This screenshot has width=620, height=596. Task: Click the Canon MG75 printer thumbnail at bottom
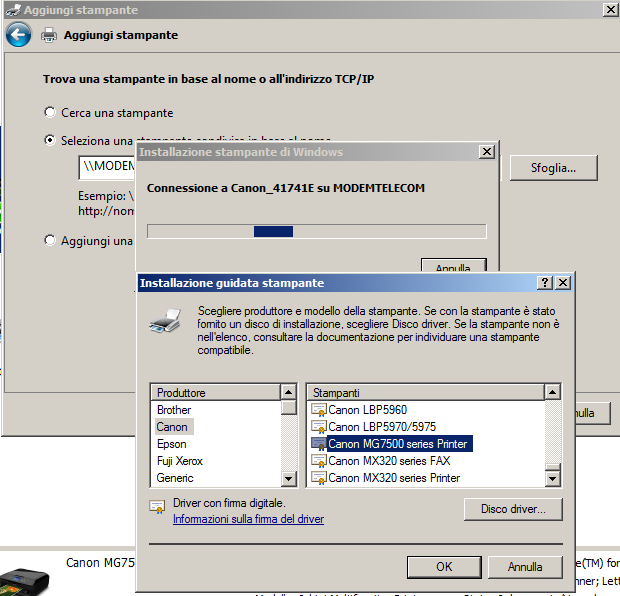coord(25,581)
